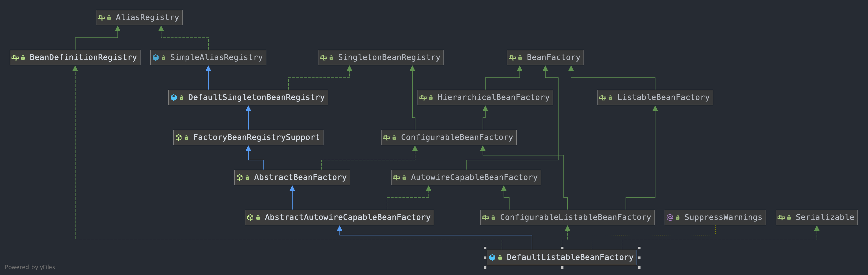868x275 pixels.
Task: Select the SingletonBeanRegistry node
Action: click(x=389, y=58)
